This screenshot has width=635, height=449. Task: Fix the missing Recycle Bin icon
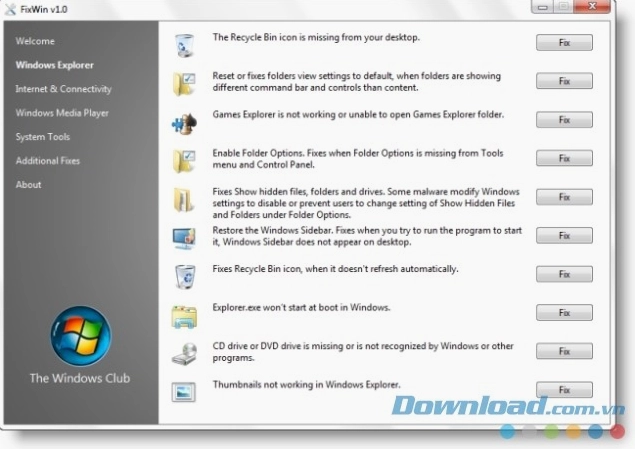(564, 43)
